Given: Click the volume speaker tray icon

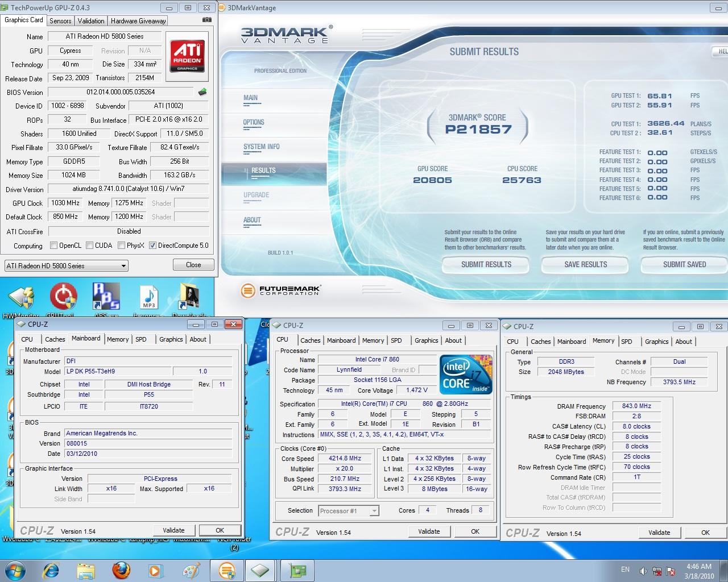Looking at the screenshot, I should 643,571.
